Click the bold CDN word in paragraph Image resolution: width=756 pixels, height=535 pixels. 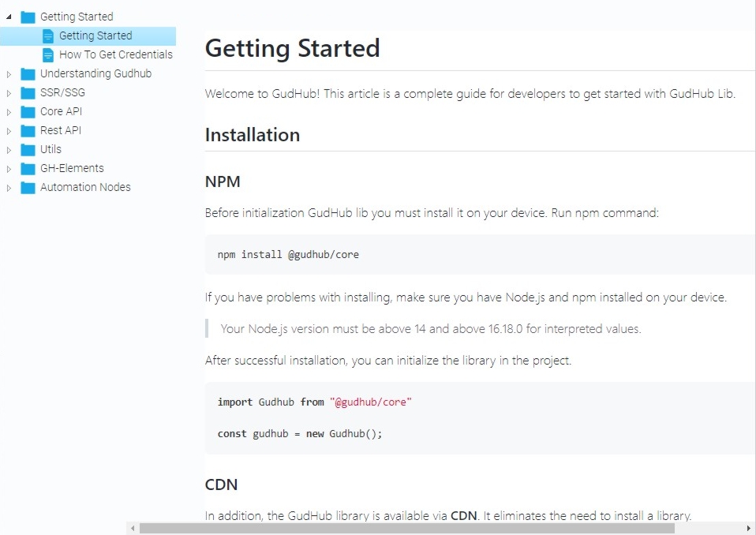pos(463,516)
